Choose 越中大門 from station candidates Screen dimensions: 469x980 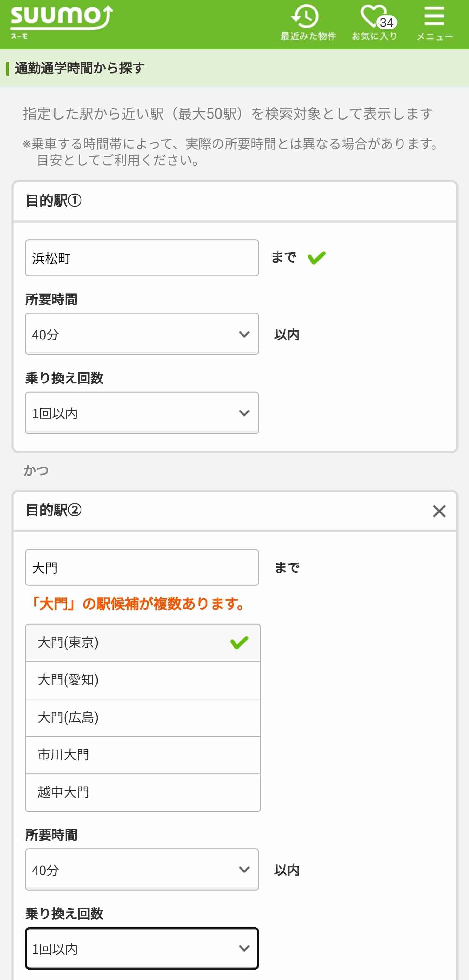click(143, 792)
